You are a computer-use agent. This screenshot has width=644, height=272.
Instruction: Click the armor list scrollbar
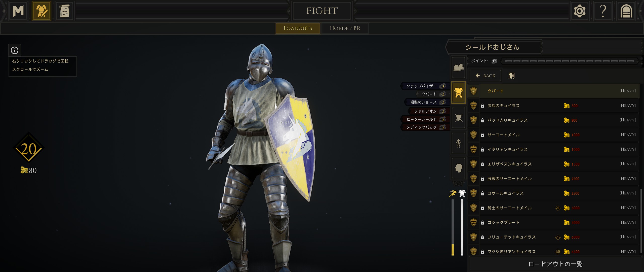[x=641, y=222]
